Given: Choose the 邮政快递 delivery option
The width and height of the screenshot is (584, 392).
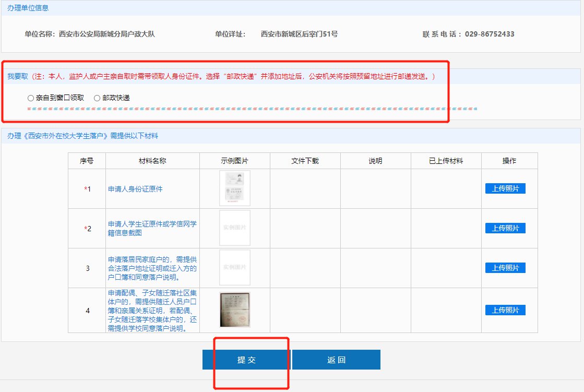Looking at the screenshot, I should click(x=97, y=98).
